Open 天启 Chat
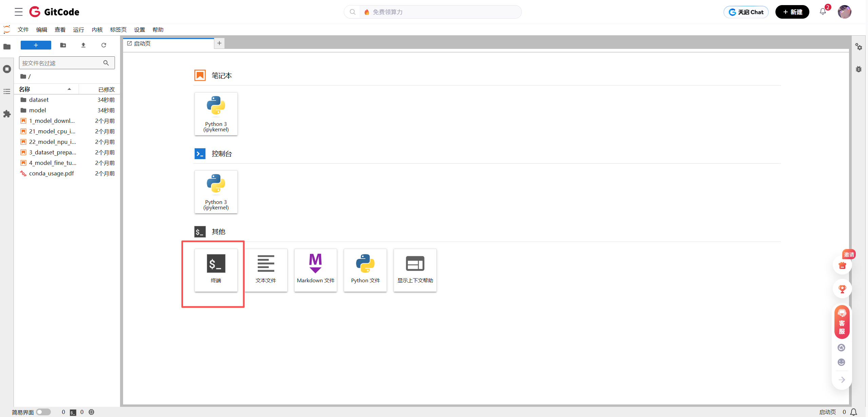Image resolution: width=868 pixels, height=417 pixels. coord(746,12)
